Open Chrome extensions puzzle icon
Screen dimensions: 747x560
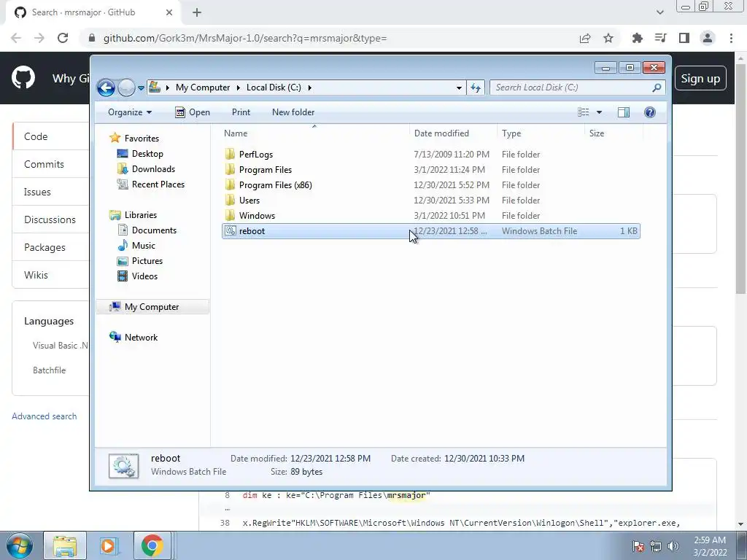[637, 38]
